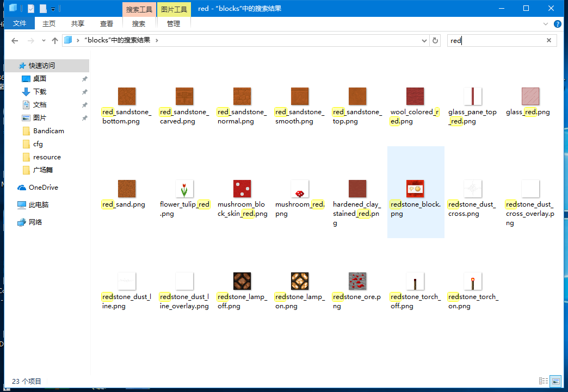Open 下载 in the sidebar
Screen dimensions: 568x392
[x=40, y=91]
